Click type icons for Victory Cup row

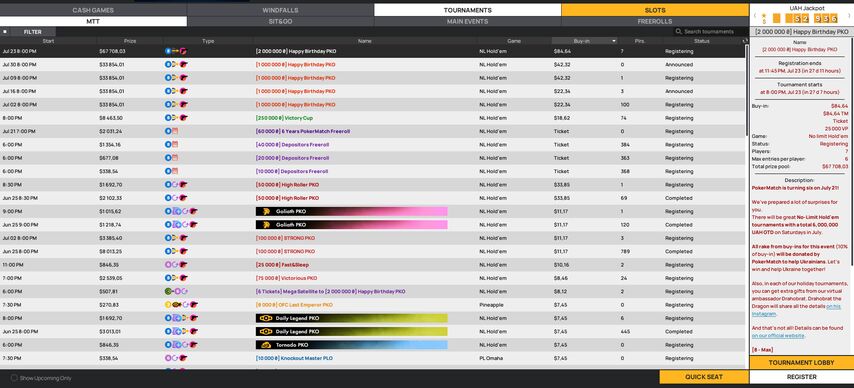click(176, 118)
